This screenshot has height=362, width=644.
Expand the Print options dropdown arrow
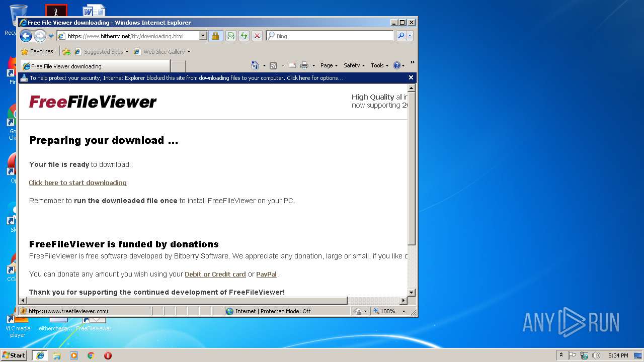pos(313,65)
